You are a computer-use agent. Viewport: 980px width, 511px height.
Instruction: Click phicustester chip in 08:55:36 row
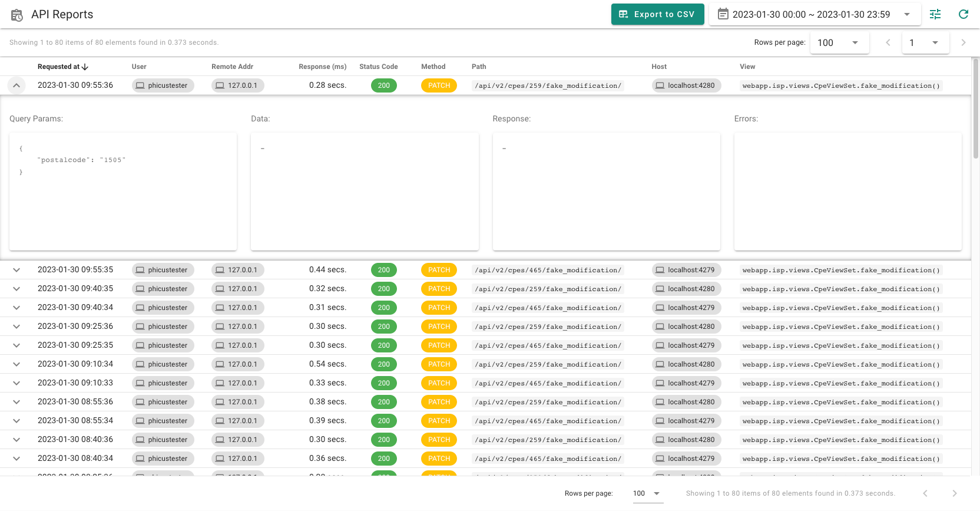click(163, 402)
